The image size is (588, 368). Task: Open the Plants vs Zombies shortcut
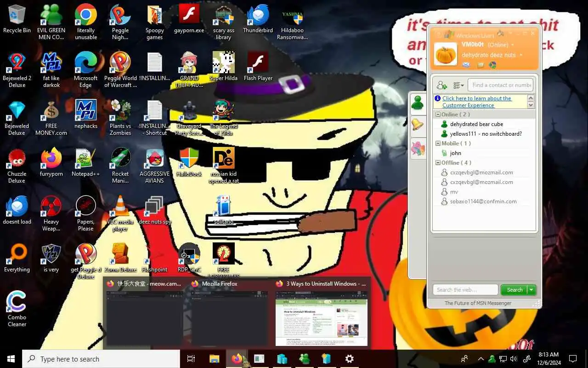tap(120, 118)
